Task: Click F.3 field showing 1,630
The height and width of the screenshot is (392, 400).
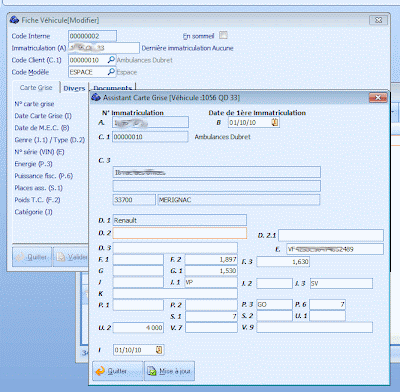Action: (x=283, y=262)
